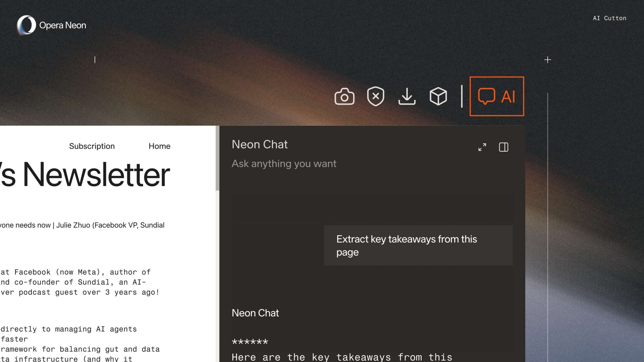The height and width of the screenshot is (362, 644).
Task: Toggle the orange AI chat button
Action: point(497,96)
